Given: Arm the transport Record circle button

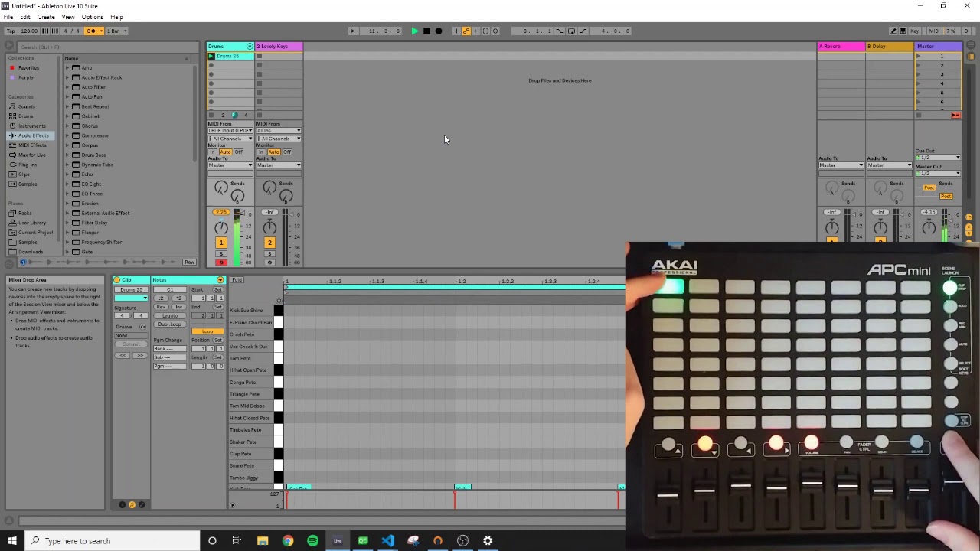Looking at the screenshot, I should (438, 31).
